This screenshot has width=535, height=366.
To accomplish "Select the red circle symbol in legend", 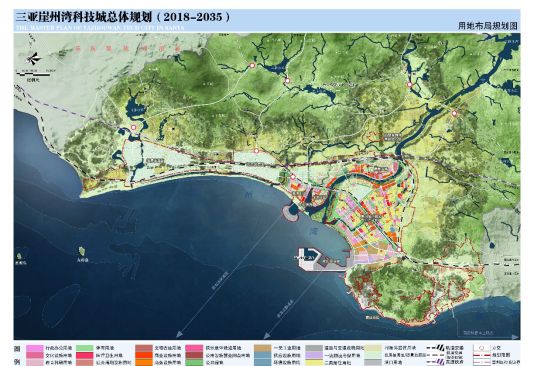I will point(481,348).
